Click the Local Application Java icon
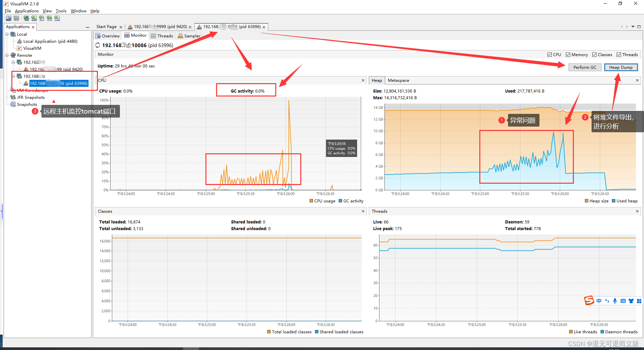This screenshot has height=350, width=644. coord(20,41)
